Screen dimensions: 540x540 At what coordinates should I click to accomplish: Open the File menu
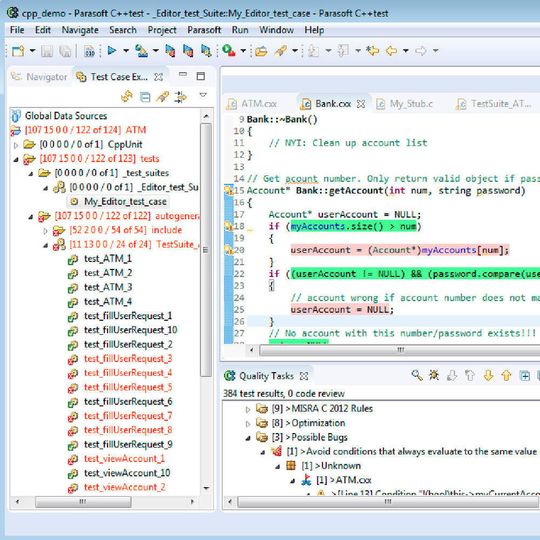point(17,30)
